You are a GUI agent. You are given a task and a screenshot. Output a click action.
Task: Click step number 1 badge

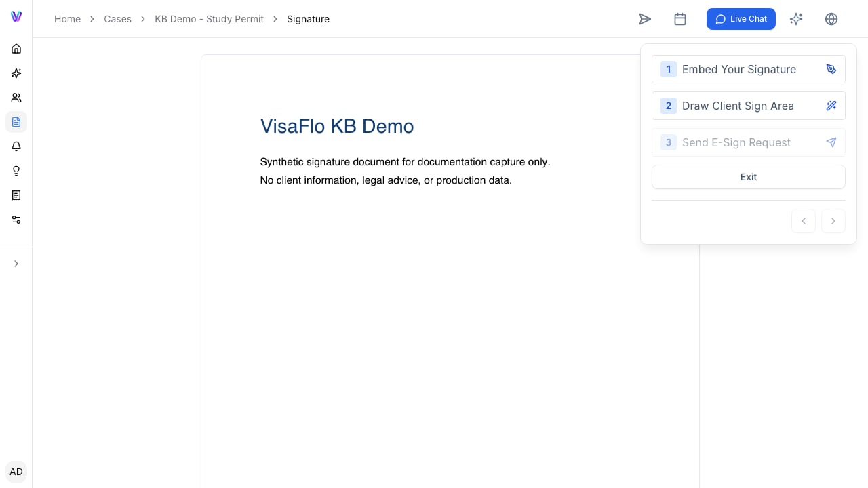669,69
